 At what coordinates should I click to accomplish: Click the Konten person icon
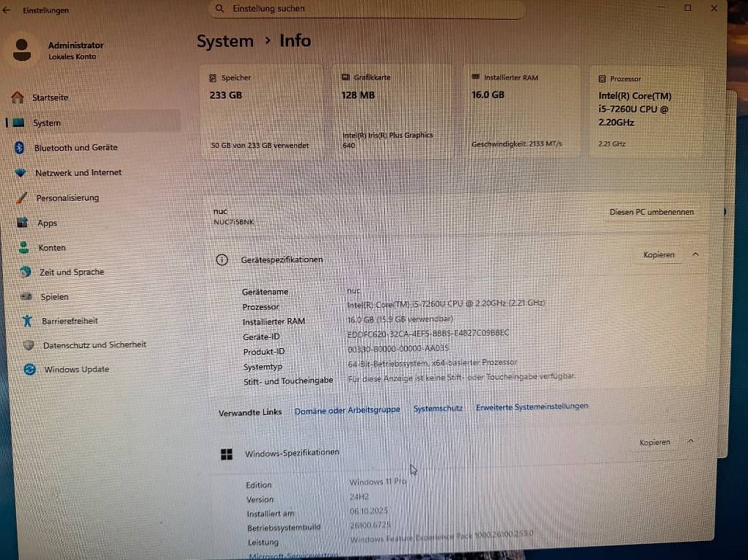[23, 247]
